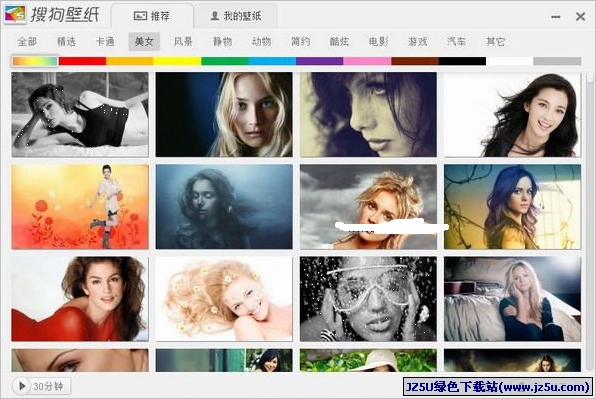596x399 pixels.
Task: Select the 卡通 category
Action: click(x=105, y=41)
